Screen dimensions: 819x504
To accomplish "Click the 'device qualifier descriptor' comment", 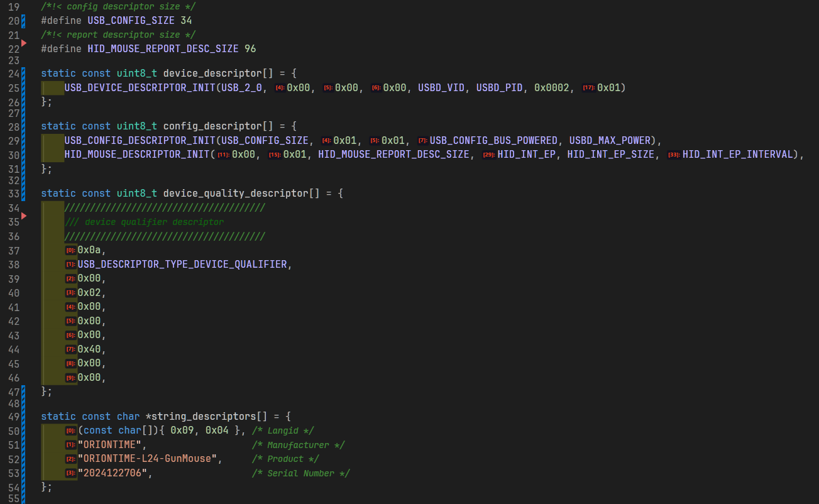I will coord(144,222).
